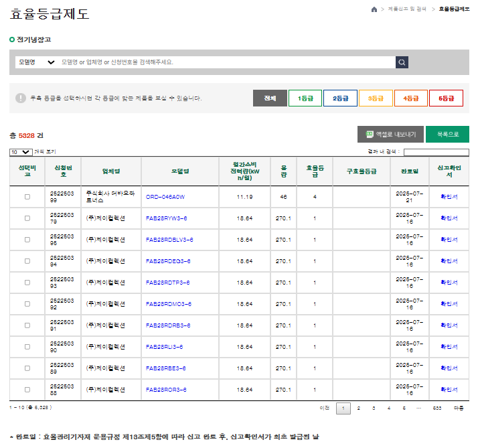Sort by 효율등급 column header

click(x=315, y=171)
